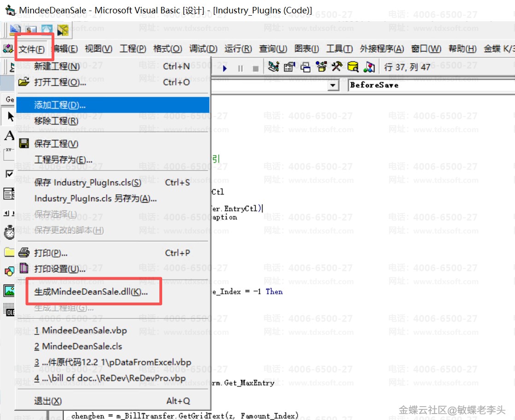Open the 文件(F) menu
This screenshot has width=515, height=420.
31,49
